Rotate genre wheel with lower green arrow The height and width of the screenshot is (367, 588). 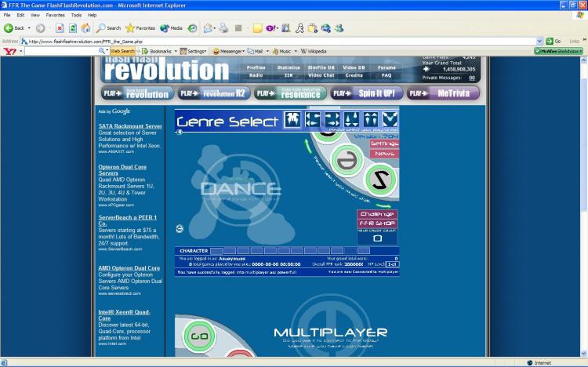point(383,205)
